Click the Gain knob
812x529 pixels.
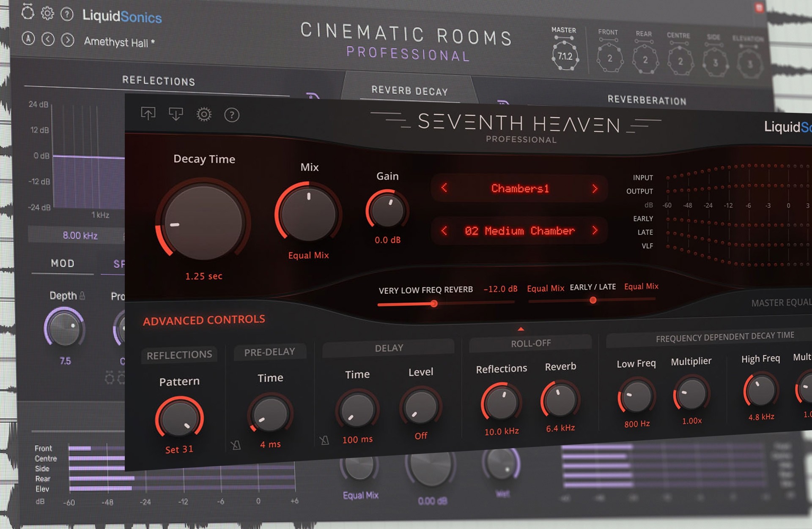tap(387, 210)
